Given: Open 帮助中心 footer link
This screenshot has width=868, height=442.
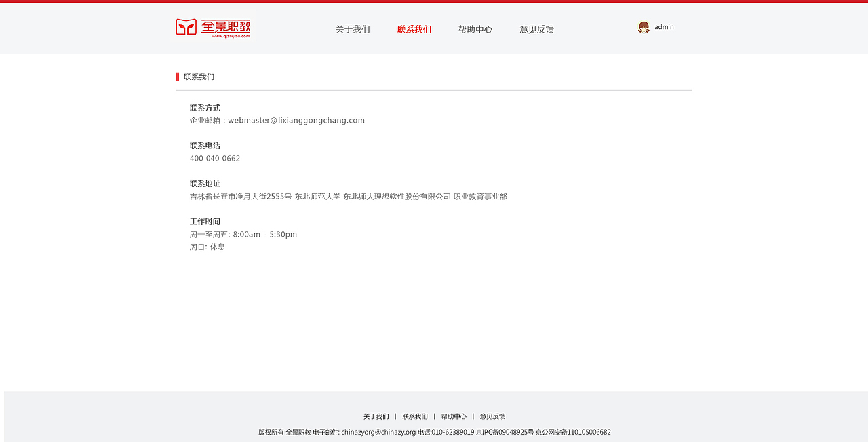Looking at the screenshot, I should click(454, 416).
